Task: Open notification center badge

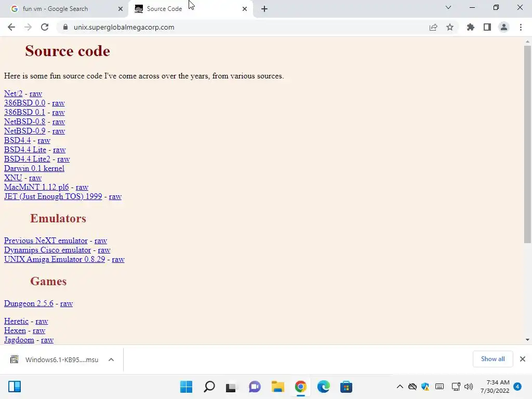Action: point(517,387)
